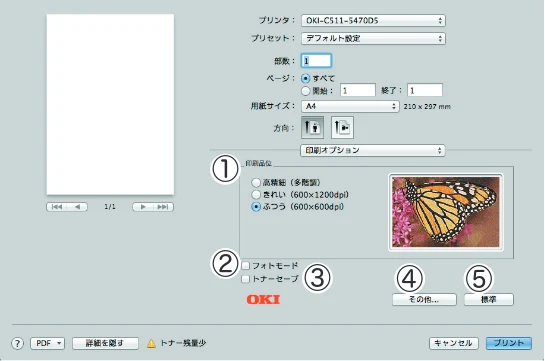Click the 印刷品位 group label
The height and width of the screenshot is (361, 545).
tap(258, 163)
